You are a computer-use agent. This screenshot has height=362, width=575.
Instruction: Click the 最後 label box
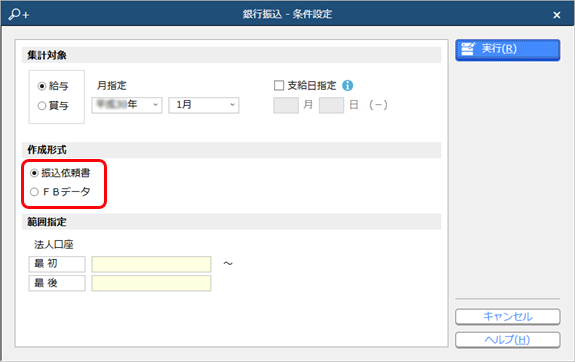57,283
